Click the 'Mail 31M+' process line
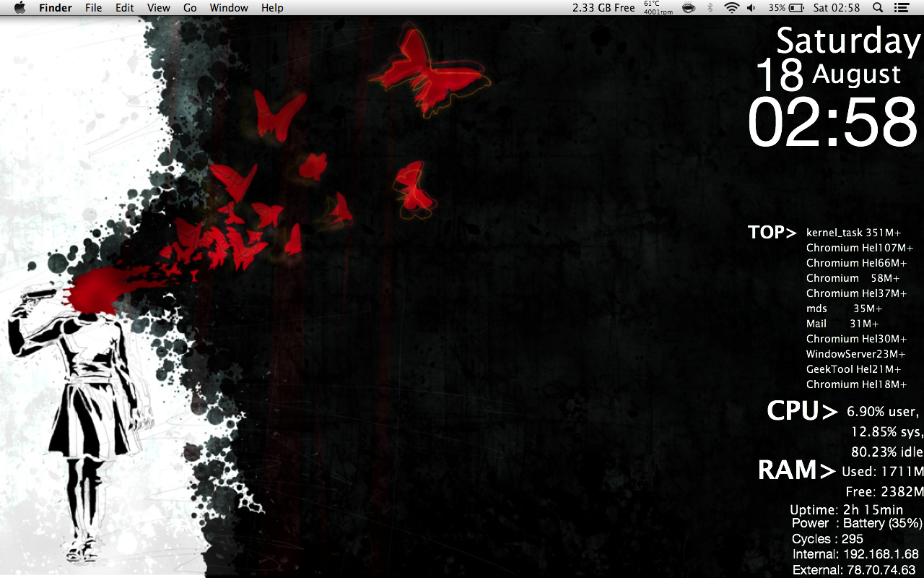The image size is (924, 578). [x=842, y=324]
